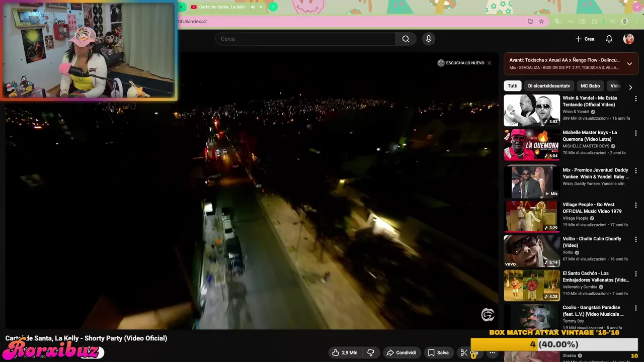
Task: Click the Vallenato y Cumbia channel name
Action: pos(580,287)
